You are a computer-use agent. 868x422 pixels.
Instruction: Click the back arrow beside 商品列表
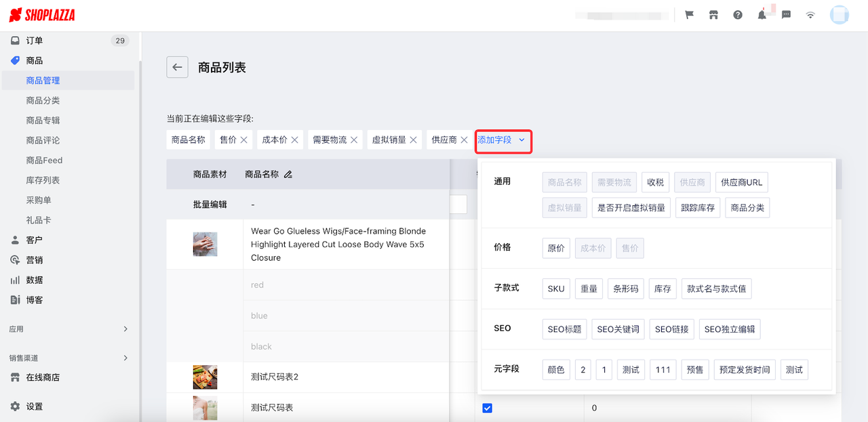pos(177,67)
